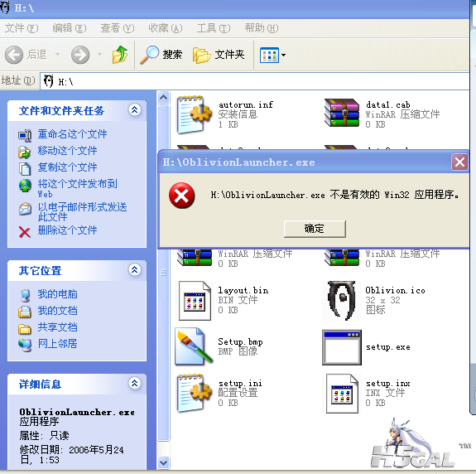Screen dimensions: 476x474
Task: Click the data1.cab file name text
Action: pyautogui.click(x=388, y=104)
